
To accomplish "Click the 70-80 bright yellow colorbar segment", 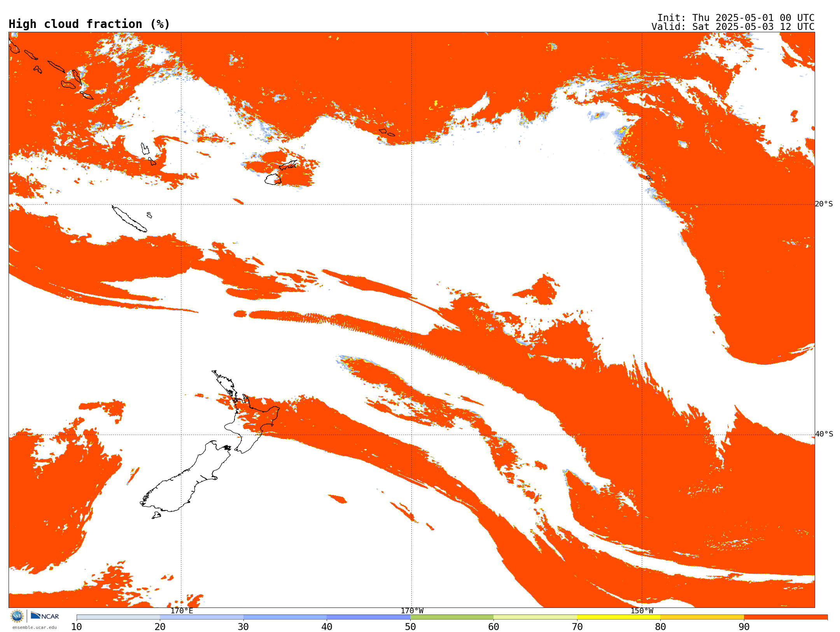I will point(619,617).
